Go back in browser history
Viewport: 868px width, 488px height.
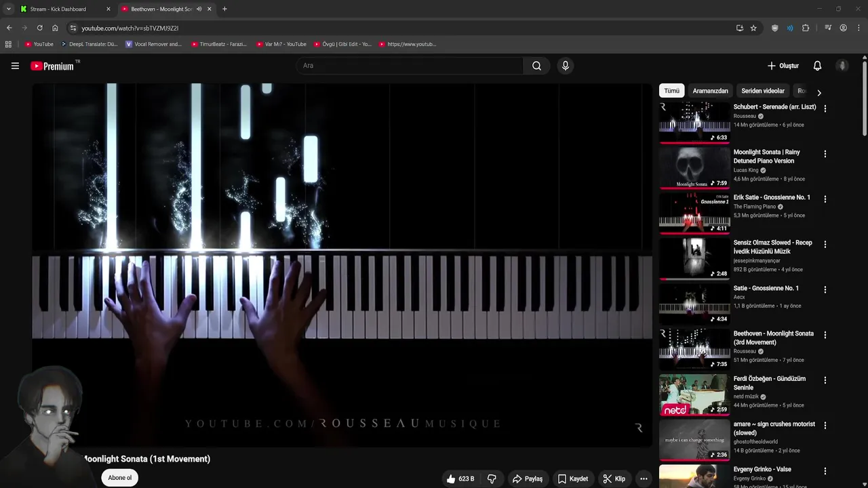pos(9,28)
